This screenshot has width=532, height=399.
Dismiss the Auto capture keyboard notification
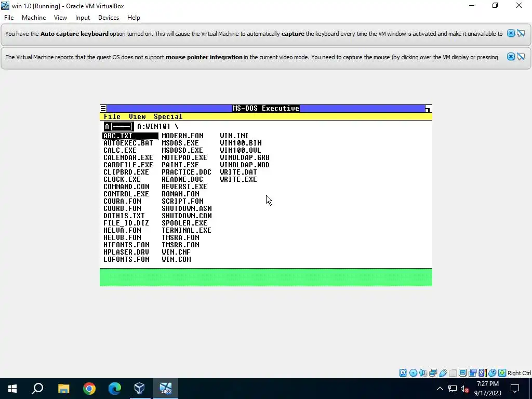(x=511, y=33)
